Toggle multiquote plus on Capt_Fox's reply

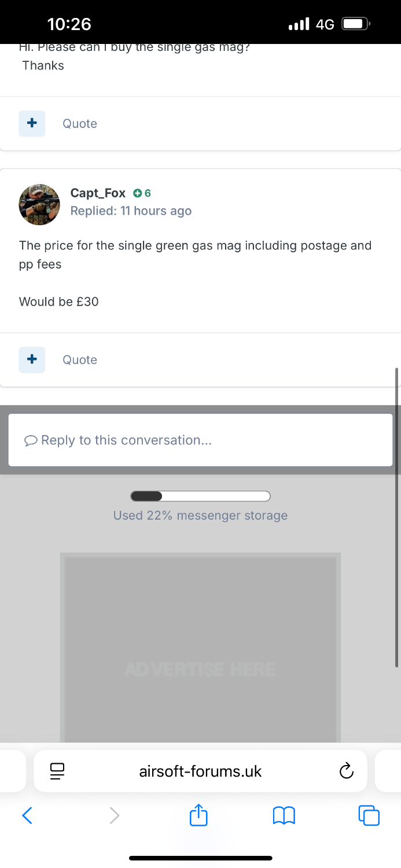pyautogui.click(x=32, y=359)
